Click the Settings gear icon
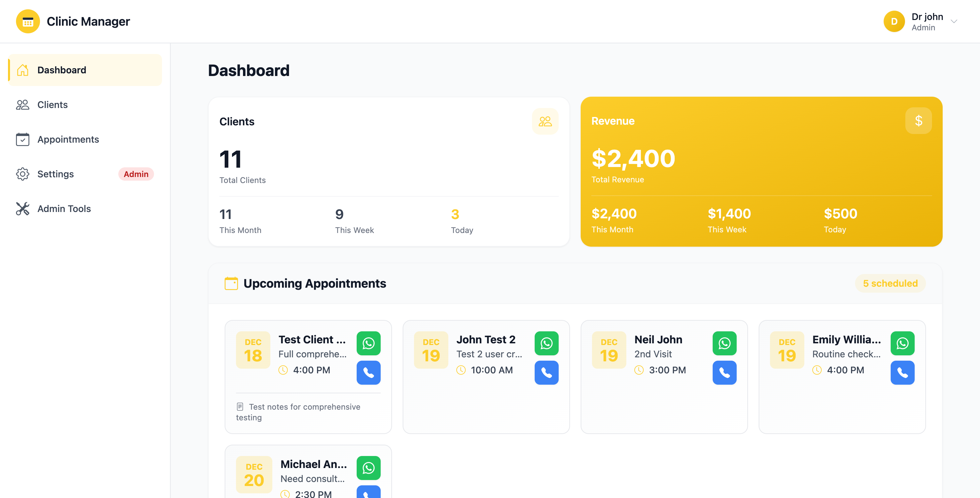 (x=23, y=174)
